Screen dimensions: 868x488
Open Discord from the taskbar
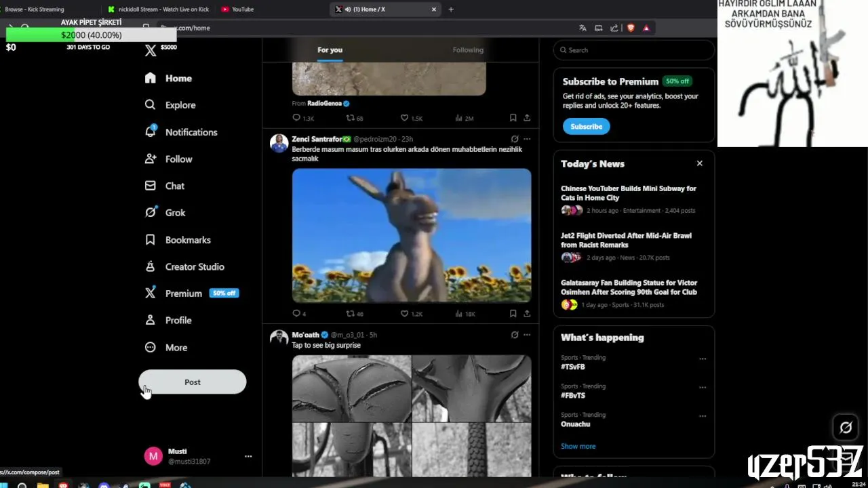[x=104, y=485]
